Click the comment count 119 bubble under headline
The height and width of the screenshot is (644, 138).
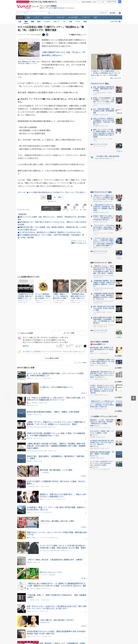point(33,35)
